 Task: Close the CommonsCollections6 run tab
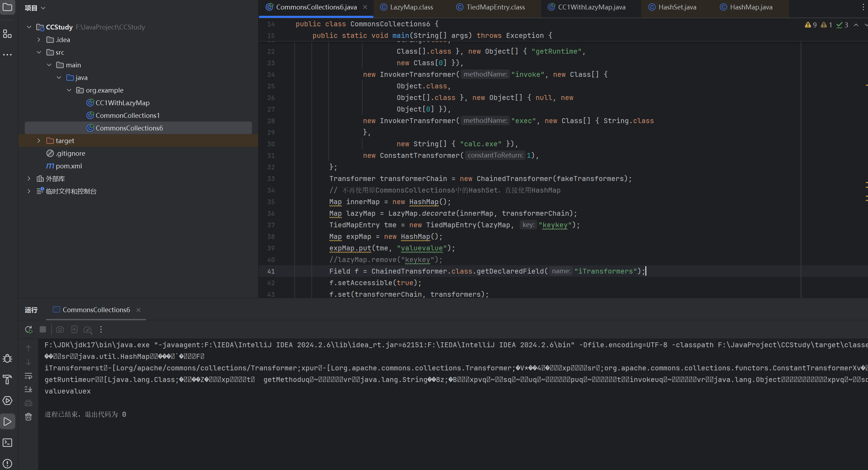click(x=139, y=310)
